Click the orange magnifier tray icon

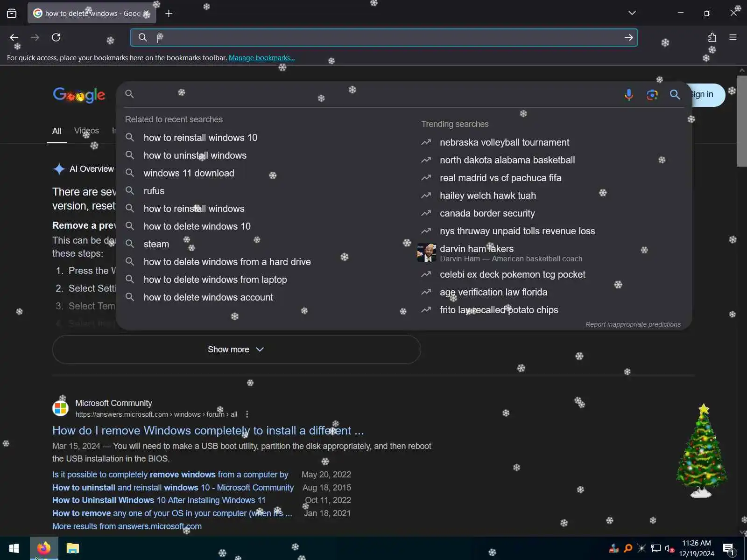coord(628,548)
